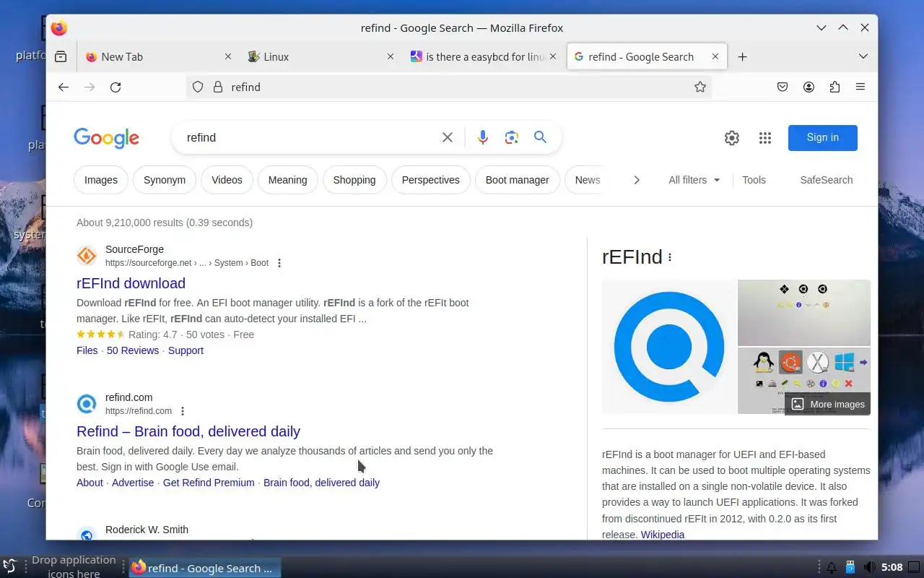The width and height of the screenshot is (924, 578).
Task: Switch to the New Tab tab
Action: (159, 56)
